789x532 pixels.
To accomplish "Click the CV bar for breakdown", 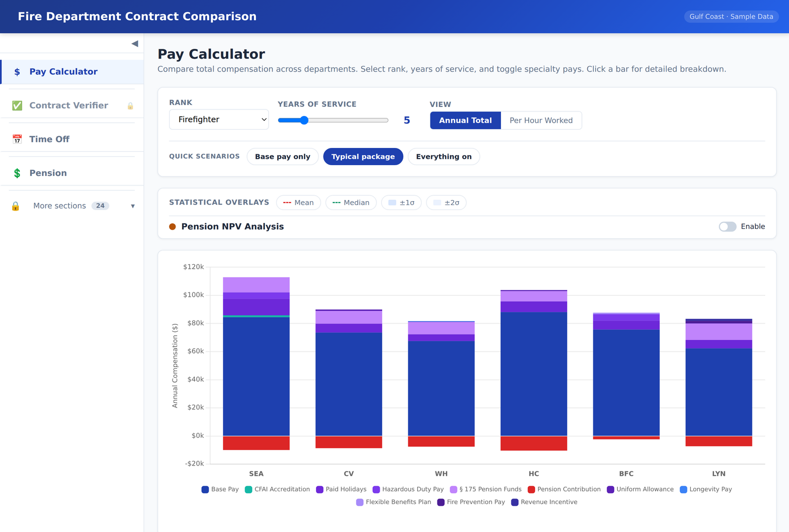I will pyautogui.click(x=349, y=379).
